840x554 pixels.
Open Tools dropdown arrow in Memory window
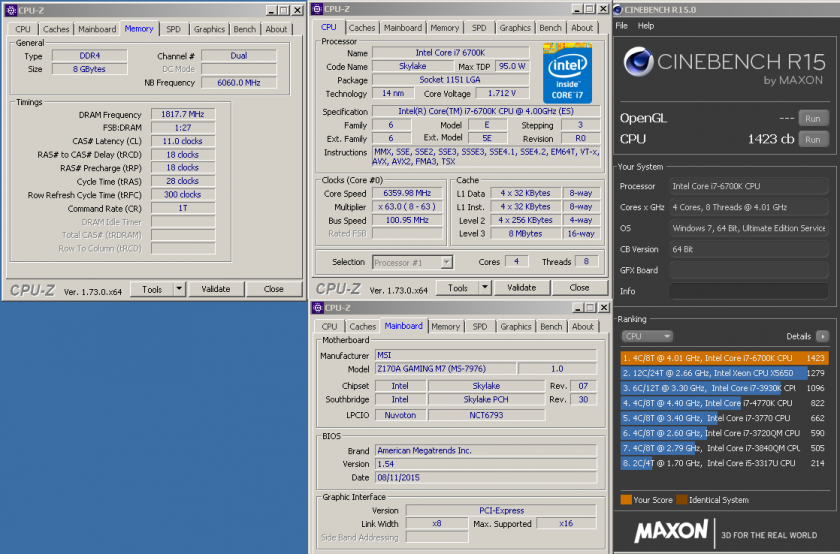179,289
